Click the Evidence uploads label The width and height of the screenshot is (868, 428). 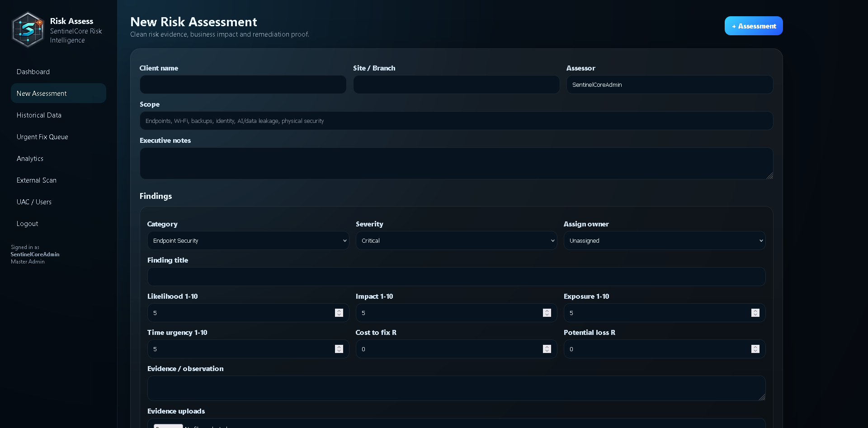tap(176, 411)
